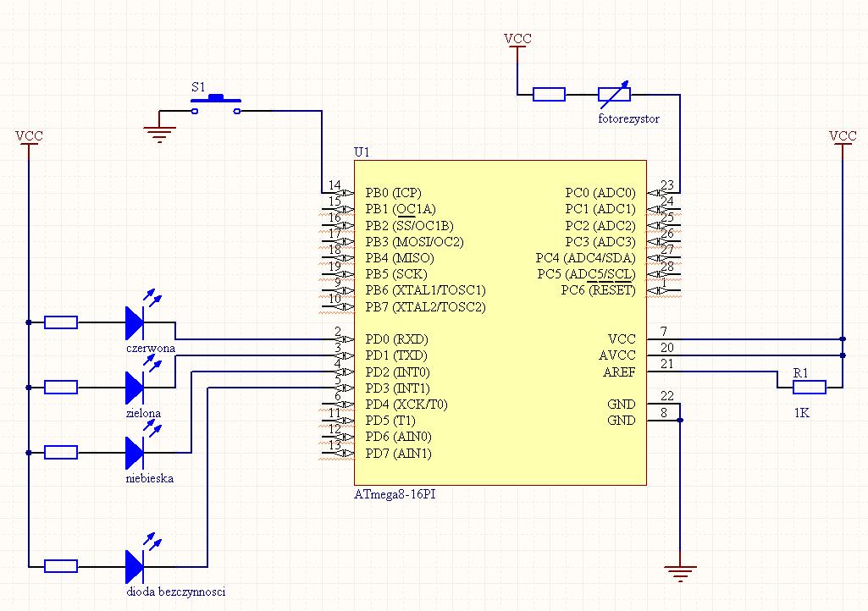Select the PB5 (SCK) pin label
The height and width of the screenshot is (611, 868).
pyautogui.click(x=395, y=274)
